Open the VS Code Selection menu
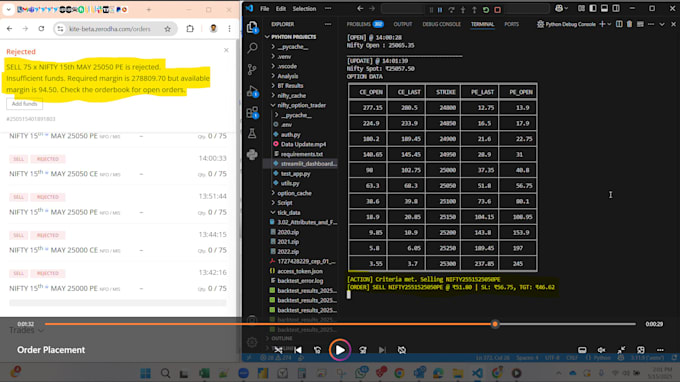 [304, 9]
